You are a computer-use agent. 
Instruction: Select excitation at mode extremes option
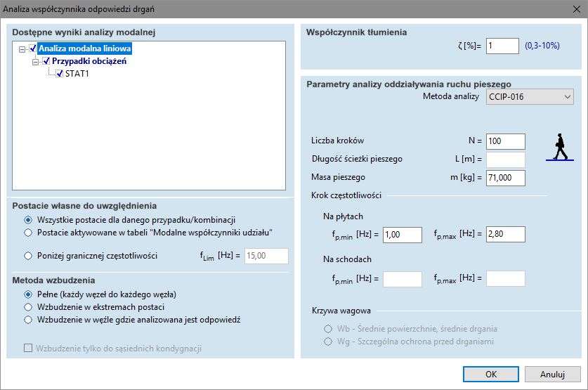pos(28,307)
